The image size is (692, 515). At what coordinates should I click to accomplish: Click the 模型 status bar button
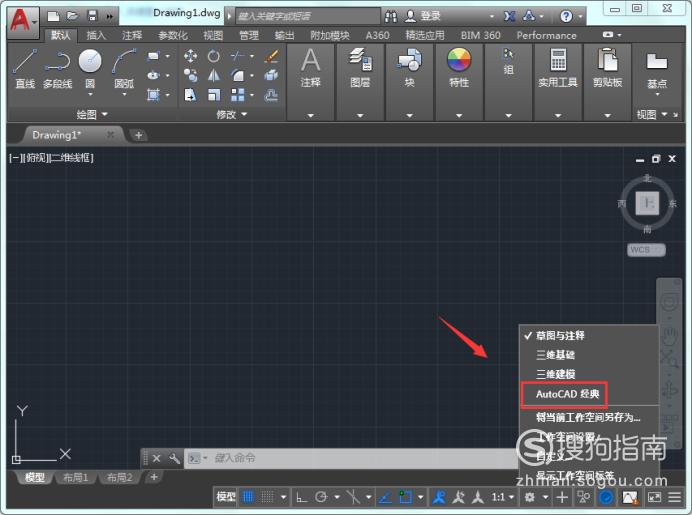click(226, 497)
